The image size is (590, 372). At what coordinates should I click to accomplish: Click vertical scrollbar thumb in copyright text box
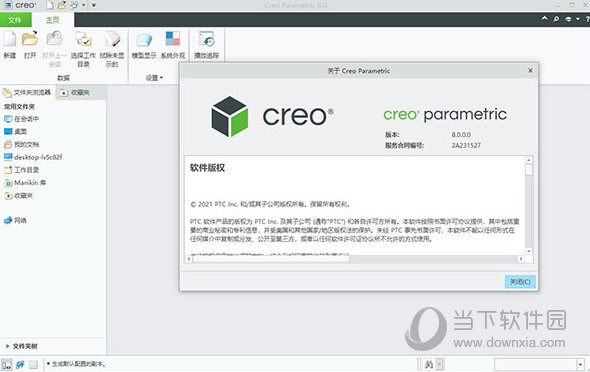(x=529, y=170)
